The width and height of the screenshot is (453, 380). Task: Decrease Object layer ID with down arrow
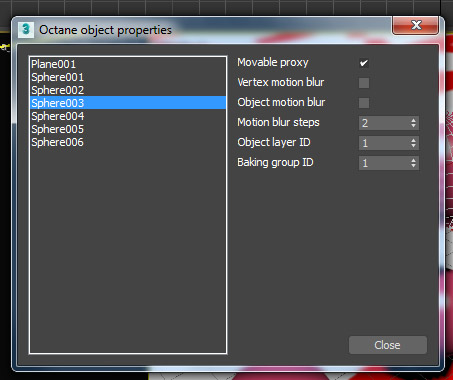click(x=413, y=146)
